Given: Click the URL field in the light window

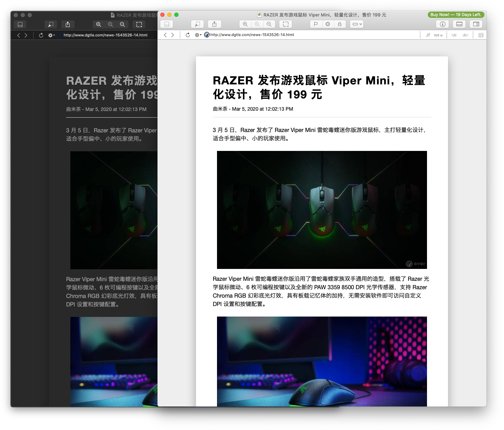Looking at the screenshot, I should pyautogui.click(x=252, y=35).
